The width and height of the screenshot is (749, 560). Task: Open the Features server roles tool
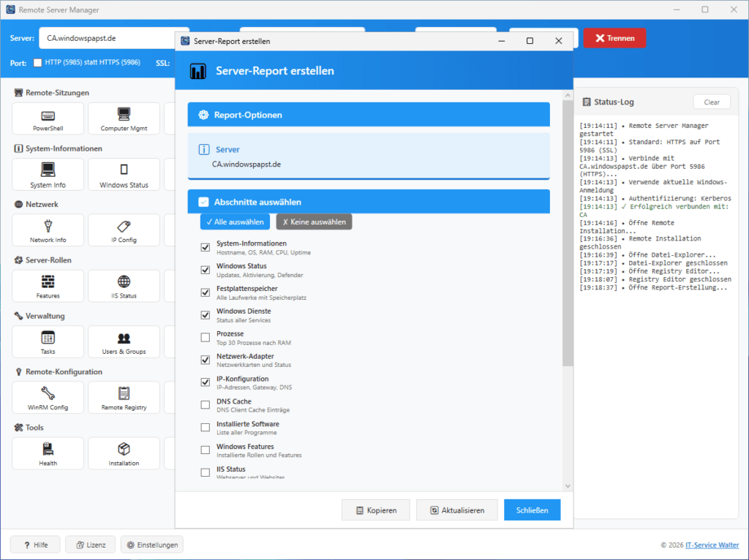(x=47, y=285)
